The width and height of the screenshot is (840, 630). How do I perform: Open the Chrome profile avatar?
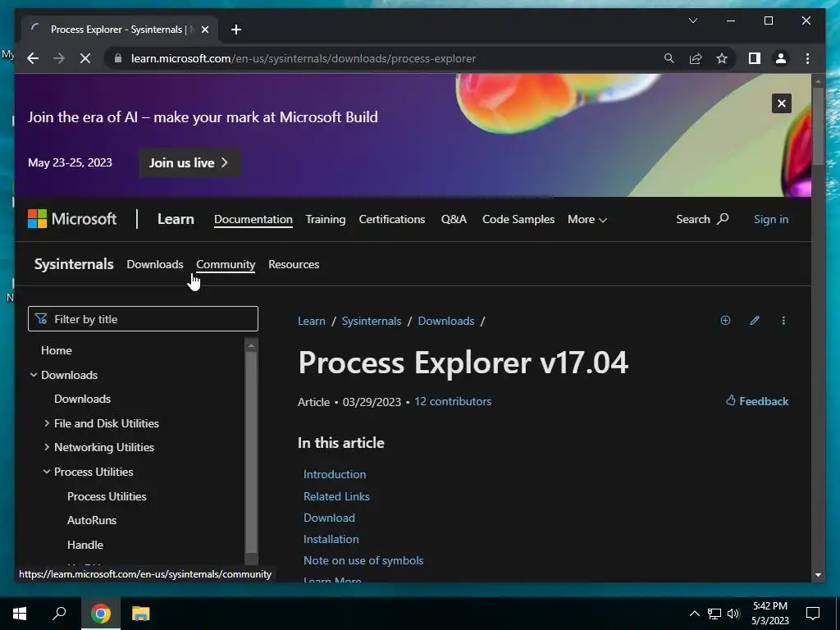point(781,58)
